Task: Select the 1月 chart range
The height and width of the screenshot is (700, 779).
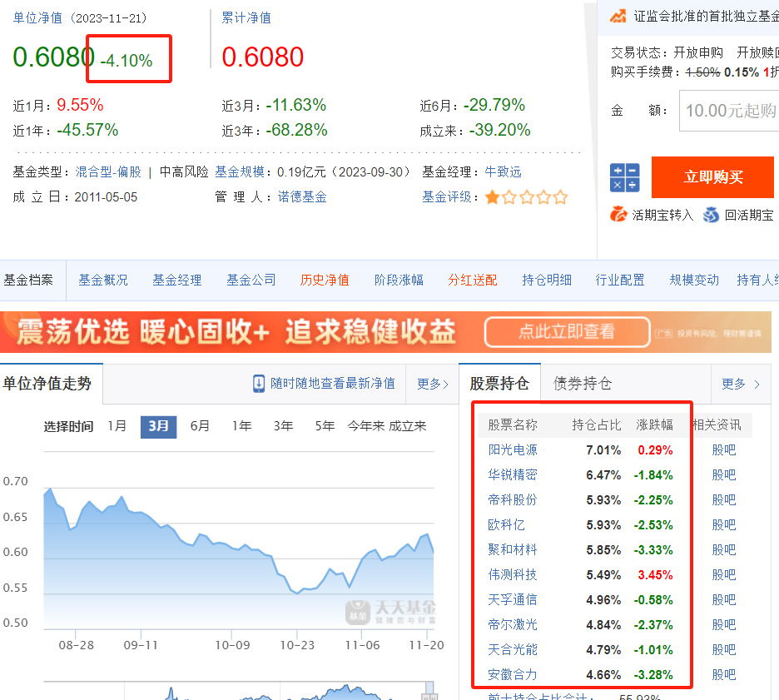Action: tap(117, 426)
